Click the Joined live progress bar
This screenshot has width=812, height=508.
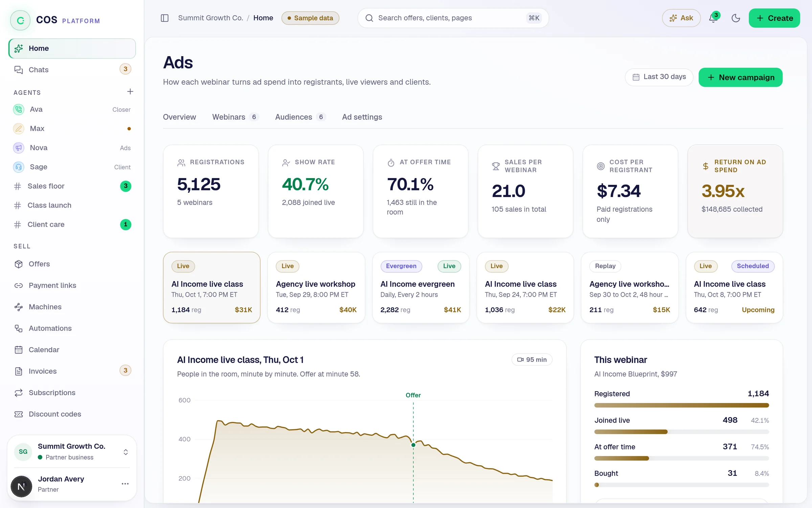(x=681, y=432)
